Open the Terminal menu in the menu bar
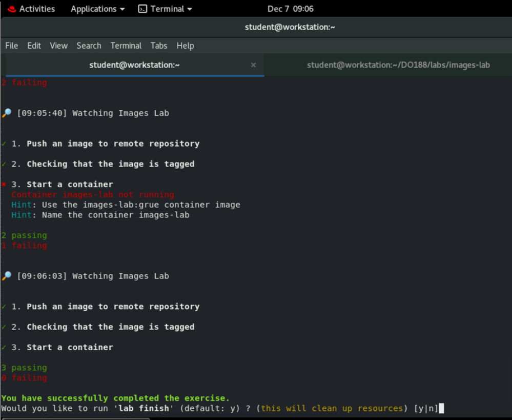The width and height of the screenshot is (512, 420). coord(126,46)
